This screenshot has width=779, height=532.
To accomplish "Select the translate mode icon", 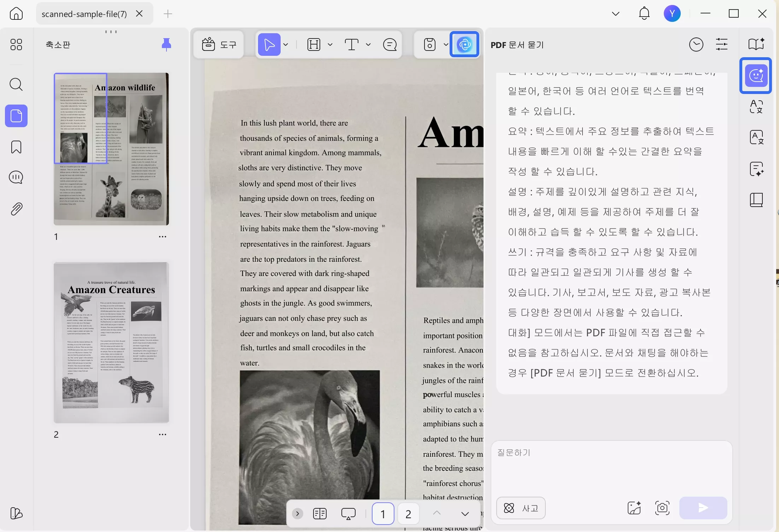I will 756,107.
